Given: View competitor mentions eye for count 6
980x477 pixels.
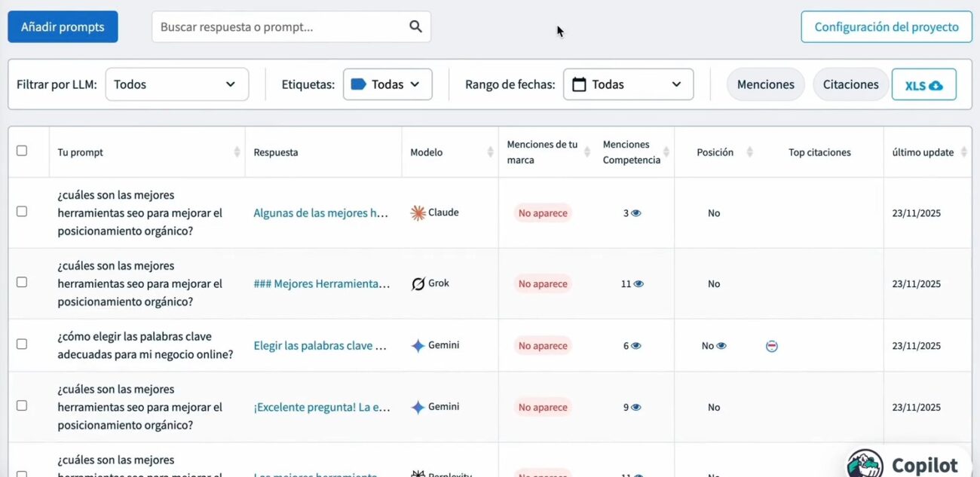Looking at the screenshot, I should pyautogui.click(x=635, y=346).
